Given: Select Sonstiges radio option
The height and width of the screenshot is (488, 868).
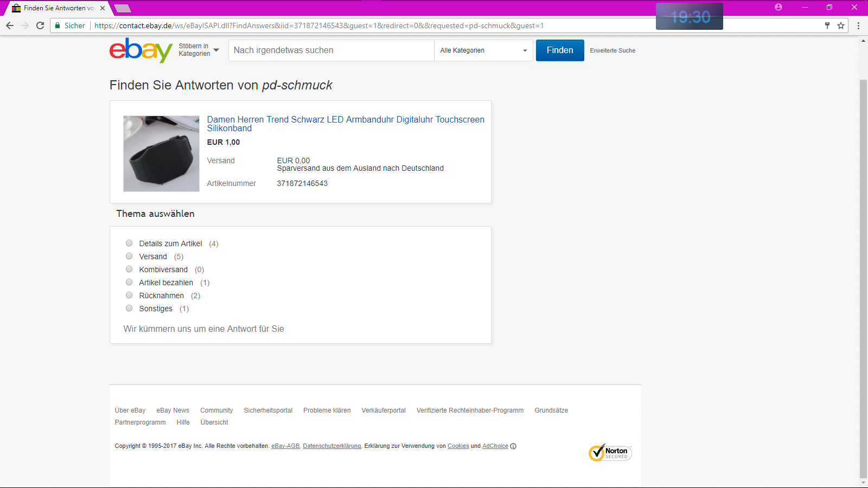Looking at the screenshot, I should pos(129,308).
